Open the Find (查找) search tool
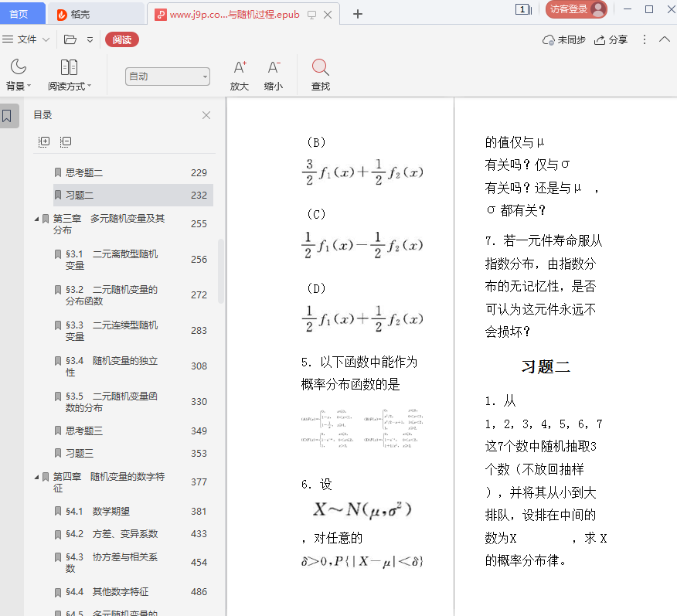The height and width of the screenshot is (616, 677). coord(320,68)
